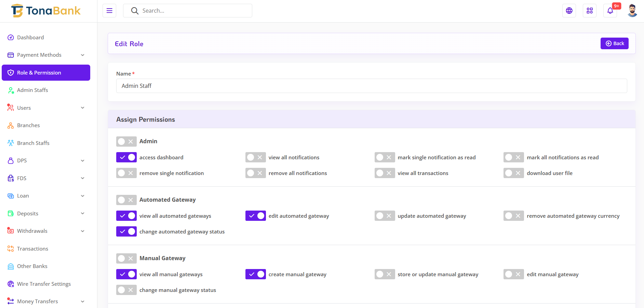Screen dimensions: 644x308
Task: Go to Wire Transfer Settings
Action: click(x=44, y=284)
